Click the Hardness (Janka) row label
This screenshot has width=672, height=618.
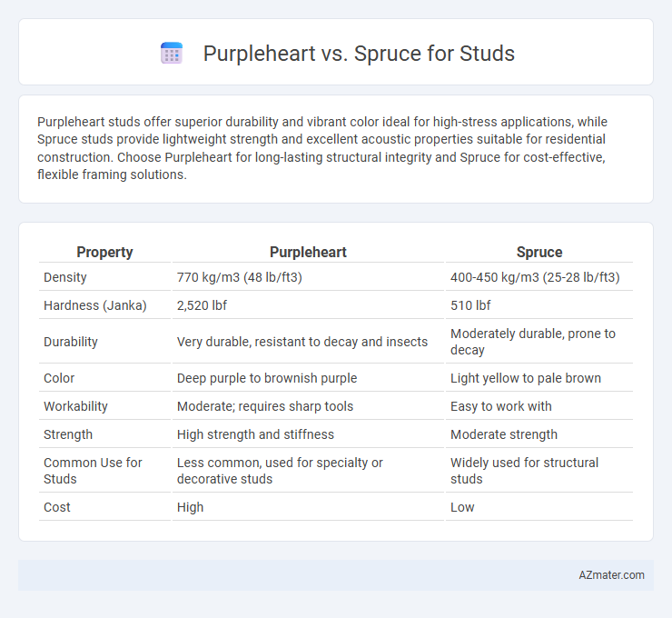tap(95, 305)
